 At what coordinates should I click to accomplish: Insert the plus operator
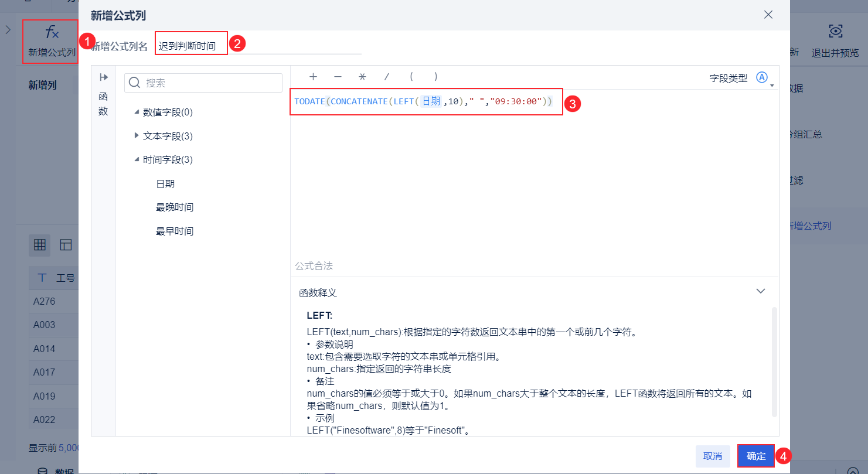point(313,77)
